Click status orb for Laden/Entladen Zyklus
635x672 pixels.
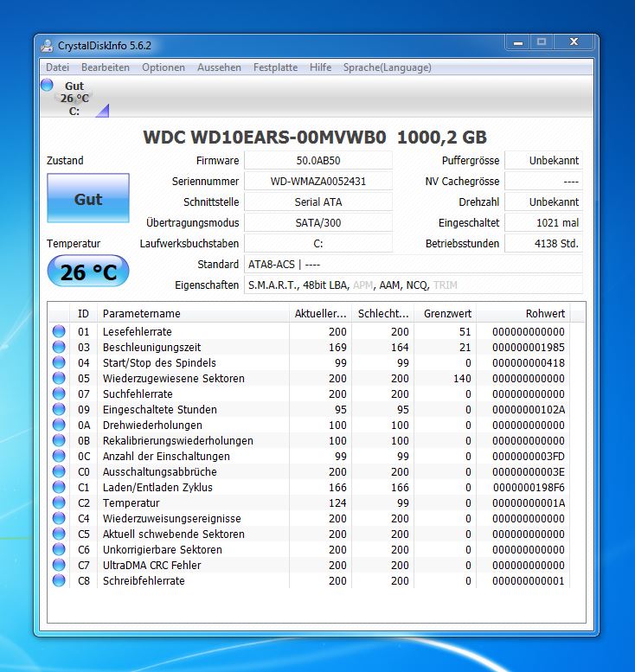pyautogui.click(x=59, y=487)
